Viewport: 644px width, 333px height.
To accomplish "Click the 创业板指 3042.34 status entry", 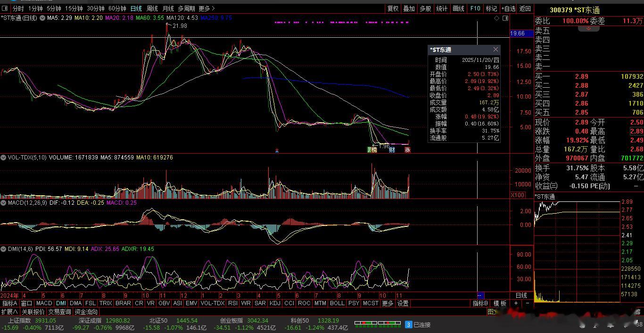I will pyautogui.click(x=245, y=321).
